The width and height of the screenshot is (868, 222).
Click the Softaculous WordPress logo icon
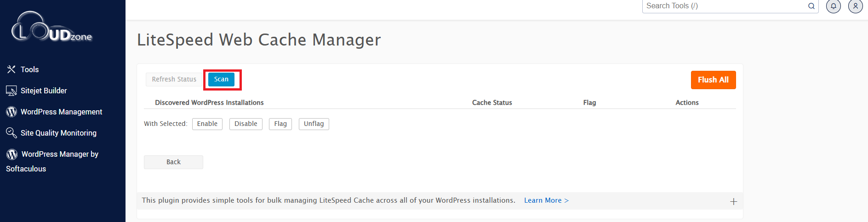coord(12,154)
